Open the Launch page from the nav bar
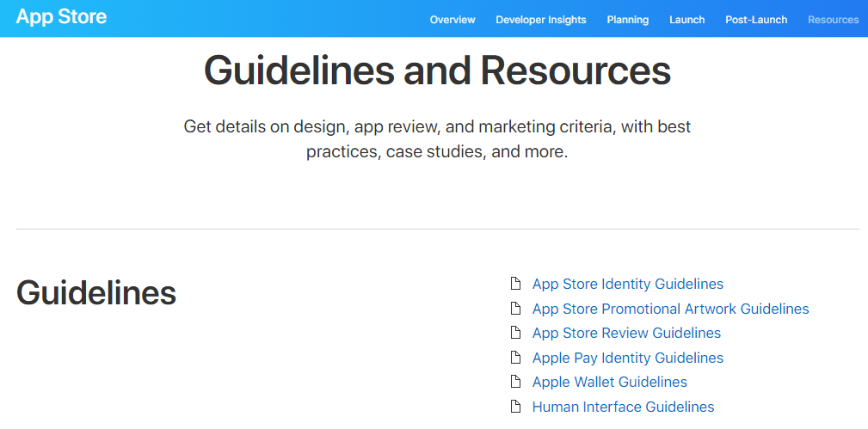Screen dimensions: 868x429 click(687, 20)
